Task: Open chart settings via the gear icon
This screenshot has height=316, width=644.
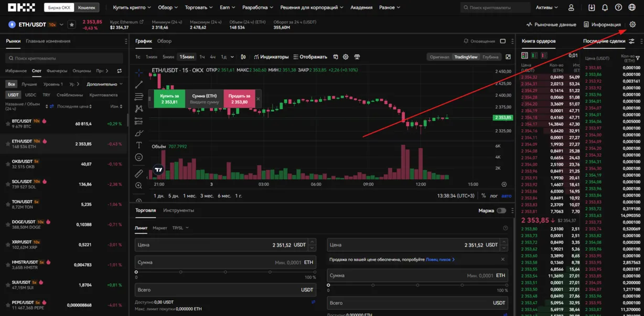Action: pyautogui.click(x=346, y=57)
